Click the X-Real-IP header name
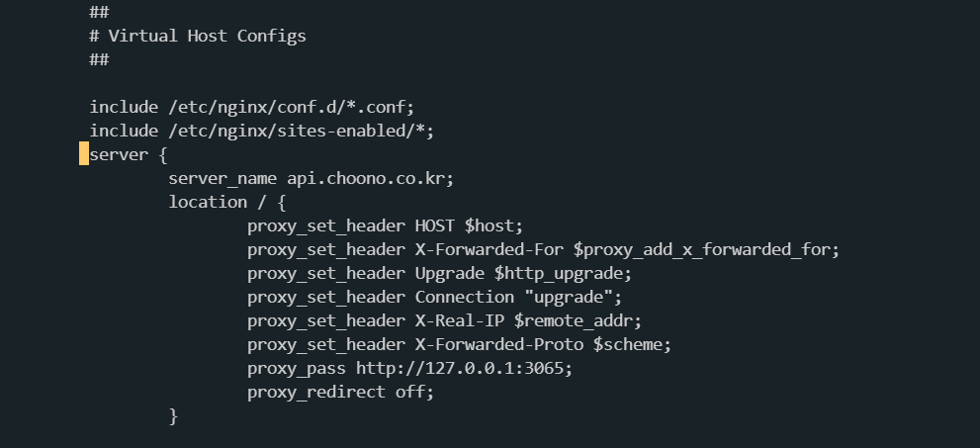980x448 pixels. [x=460, y=320]
